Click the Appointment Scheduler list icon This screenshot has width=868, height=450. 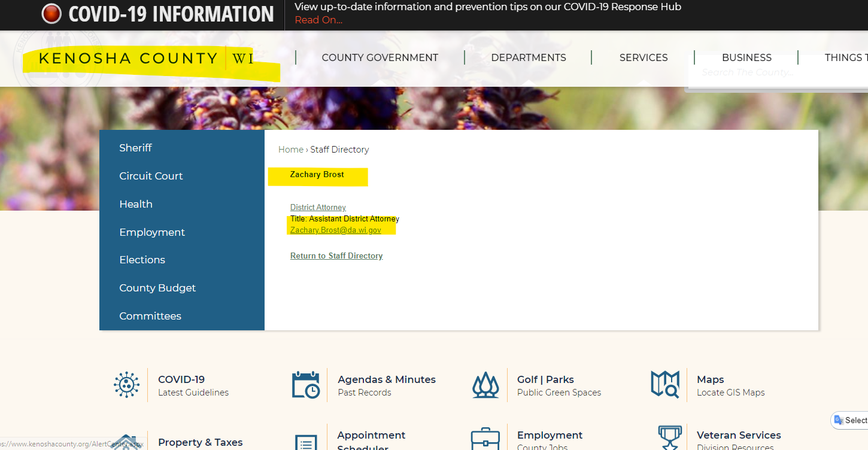[306, 442]
